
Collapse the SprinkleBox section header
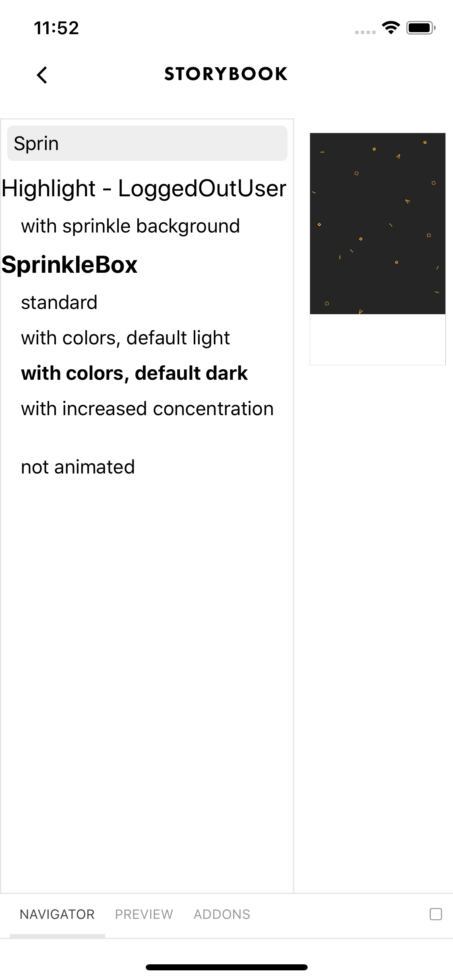[69, 265]
